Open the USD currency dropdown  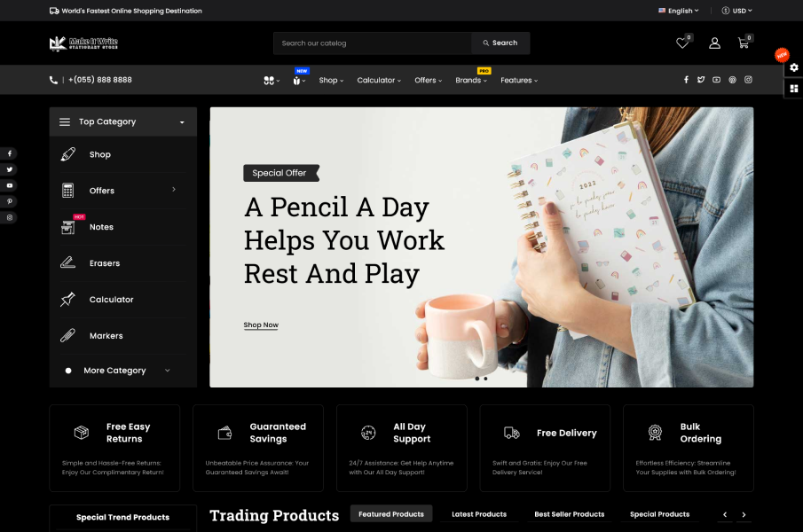coord(737,11)
